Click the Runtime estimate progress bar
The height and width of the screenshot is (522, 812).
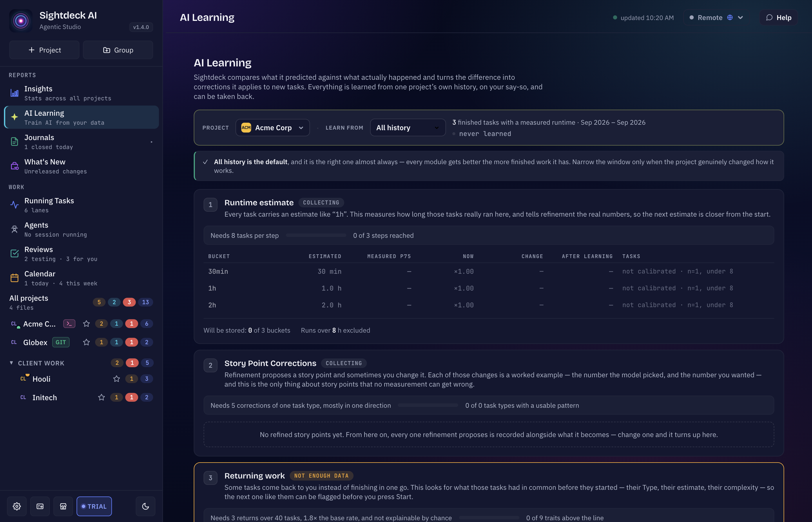316,235
